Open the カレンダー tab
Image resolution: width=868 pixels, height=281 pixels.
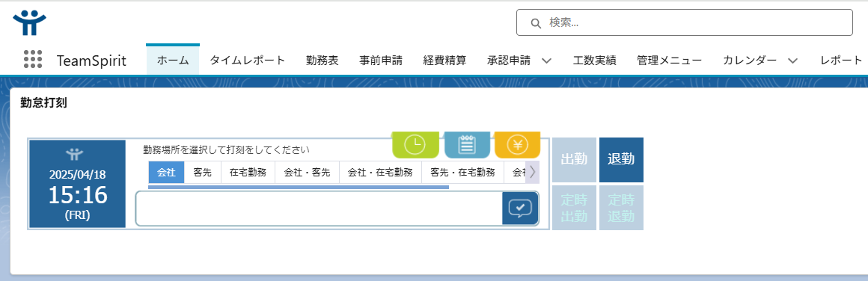point(750,61)
